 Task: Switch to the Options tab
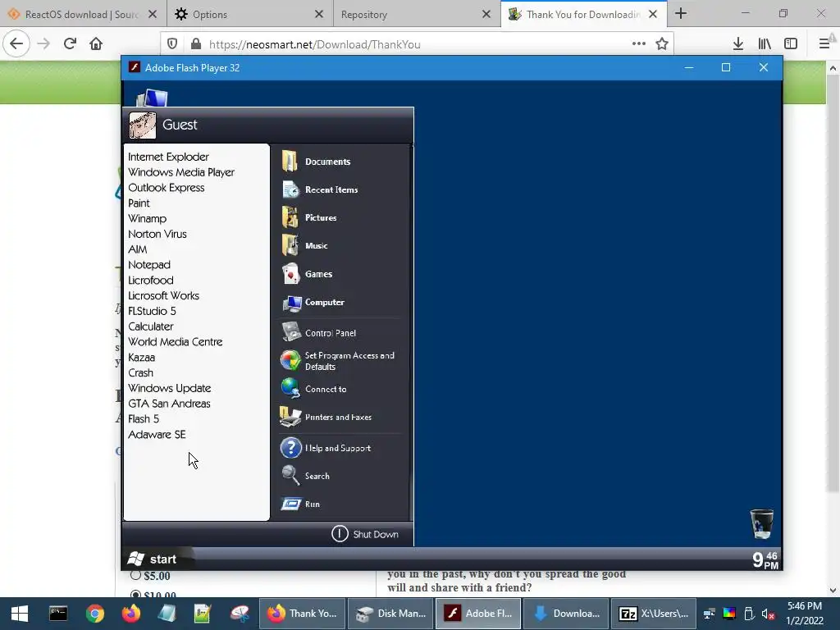click(249, 15)
